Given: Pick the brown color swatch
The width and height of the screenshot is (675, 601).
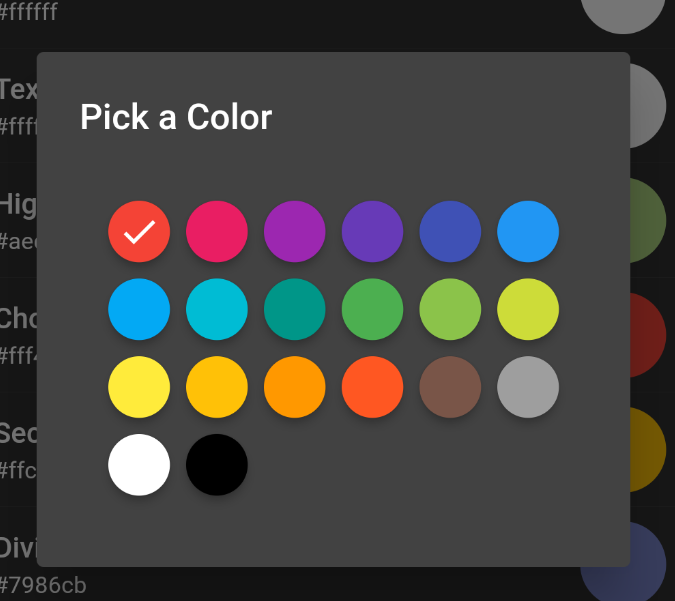Looking at the screenshot, I should click(x=450, y=387).
